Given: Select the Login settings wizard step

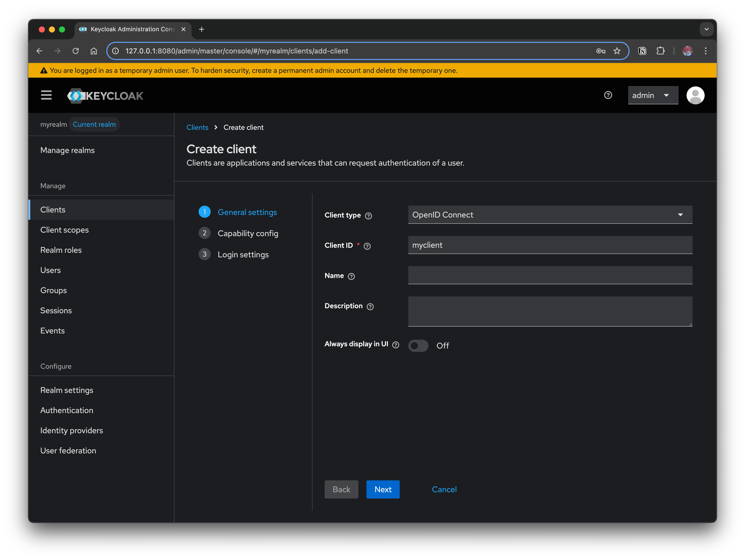Looking at the screenshot, I should (234, 255).
